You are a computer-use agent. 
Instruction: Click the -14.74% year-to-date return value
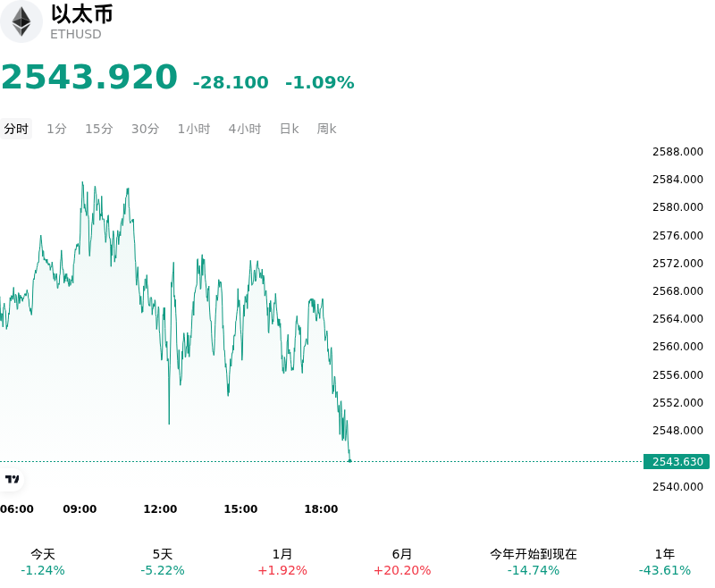(534, 571)
